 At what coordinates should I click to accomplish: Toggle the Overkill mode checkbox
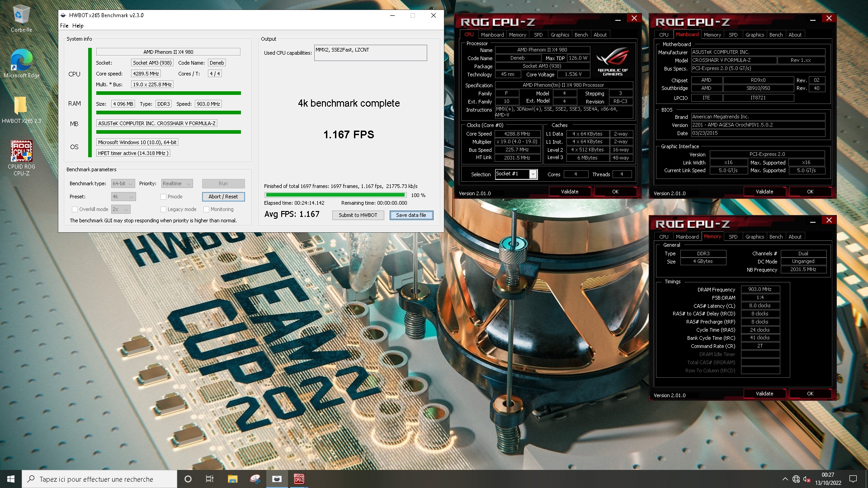point(75,209)
